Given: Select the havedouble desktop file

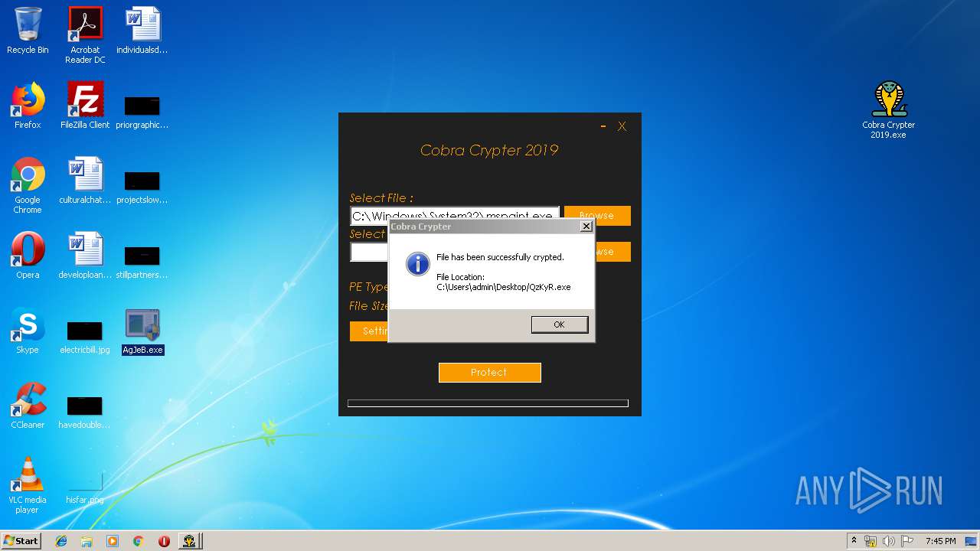Looking at the screenshot, I should pyautogui.click(x=85, y=412).
